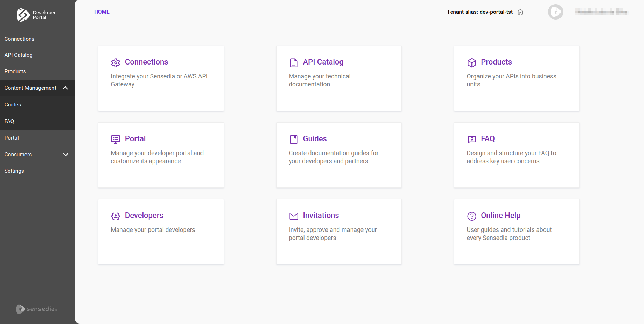Expand the Consumers section

tap(65, 155)
